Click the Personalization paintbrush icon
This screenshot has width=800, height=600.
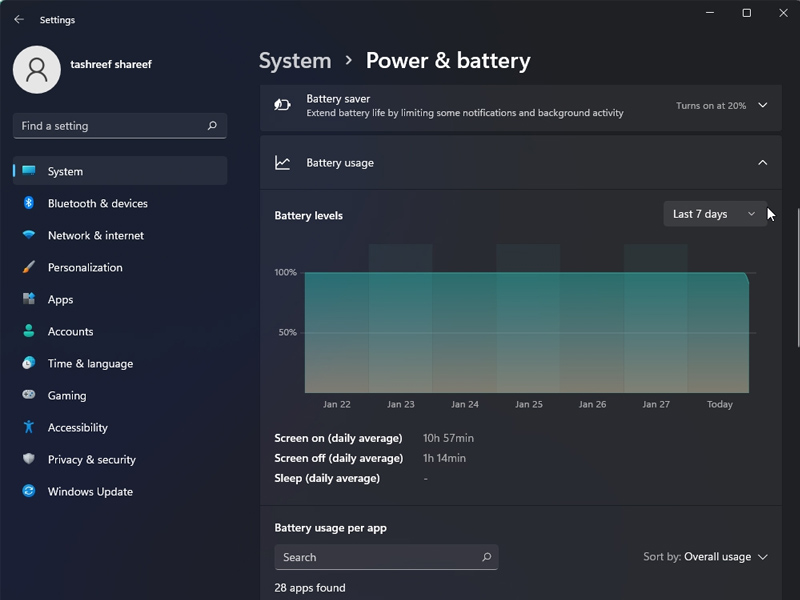tap(29, 267)
